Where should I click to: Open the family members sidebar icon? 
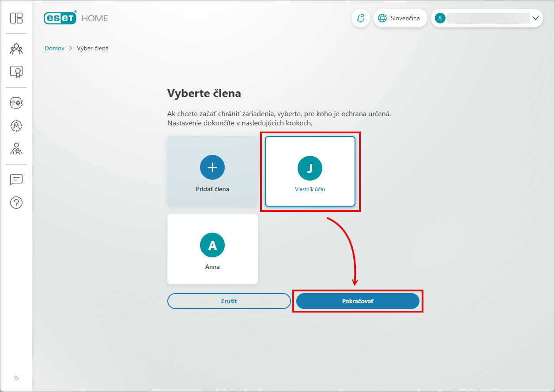click(16, 49)
